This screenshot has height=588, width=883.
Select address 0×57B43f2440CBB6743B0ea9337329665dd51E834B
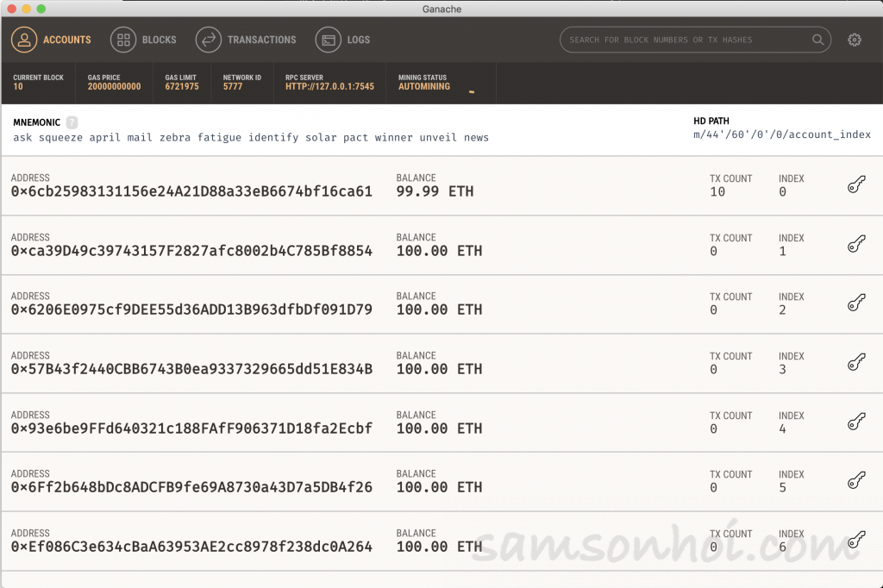191,369
